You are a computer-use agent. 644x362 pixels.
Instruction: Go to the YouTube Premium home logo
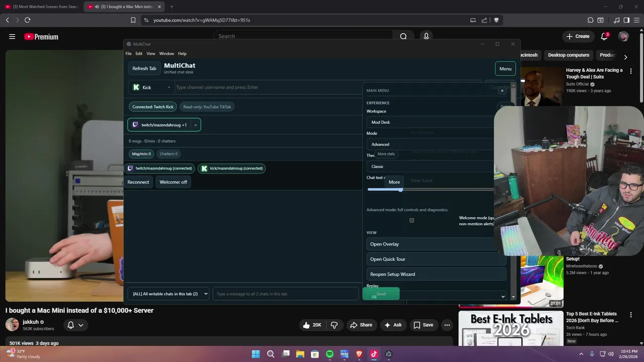pyautogui.click(x=41, y=37)
